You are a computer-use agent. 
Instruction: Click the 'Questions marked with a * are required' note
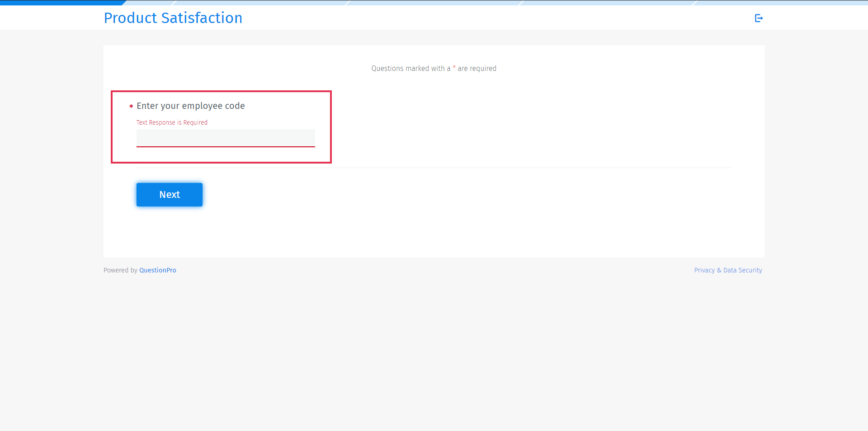(x=434, y=69)
